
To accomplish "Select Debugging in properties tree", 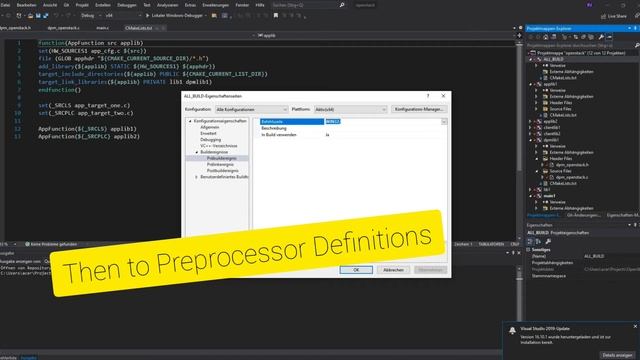I will point(211,140).
